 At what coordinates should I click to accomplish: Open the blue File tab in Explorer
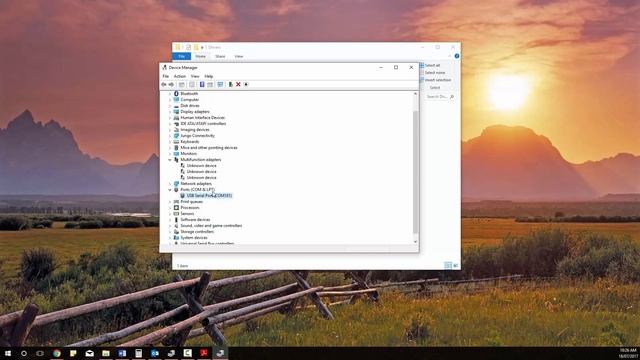coord(182,56)
